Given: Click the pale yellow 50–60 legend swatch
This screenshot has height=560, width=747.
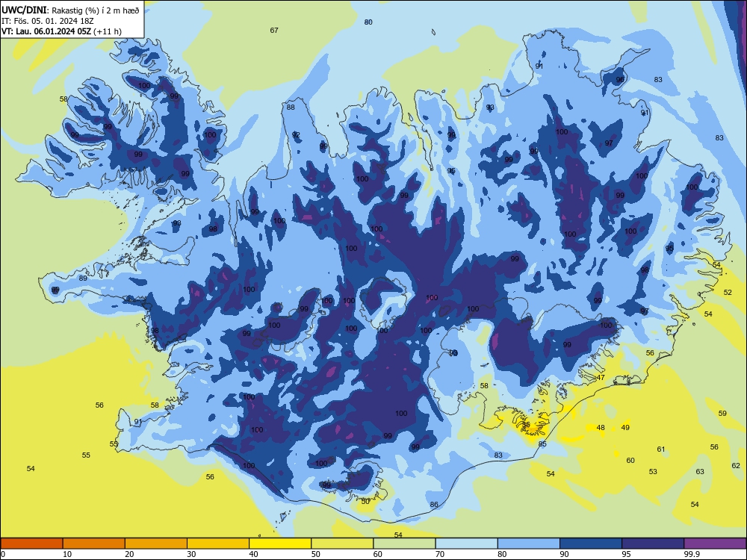Looking at the screenshot, I should 342,544.
